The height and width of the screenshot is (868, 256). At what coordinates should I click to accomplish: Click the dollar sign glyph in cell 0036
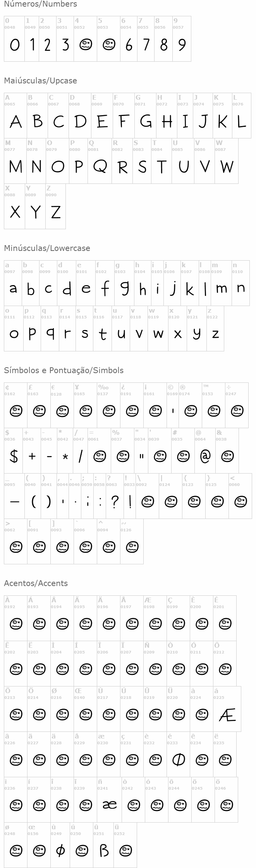pyautogui.click(x=14, y=456)
